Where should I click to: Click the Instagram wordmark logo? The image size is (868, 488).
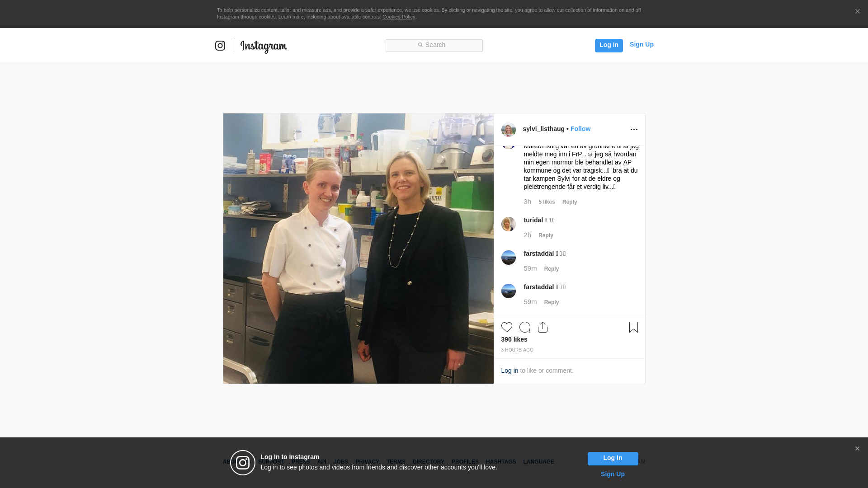click(x=264, y=46)
